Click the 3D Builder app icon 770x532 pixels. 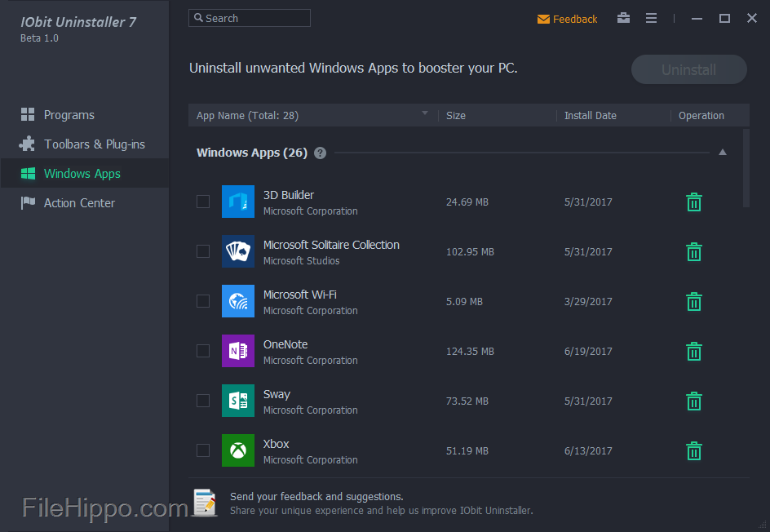coord(238,202)
